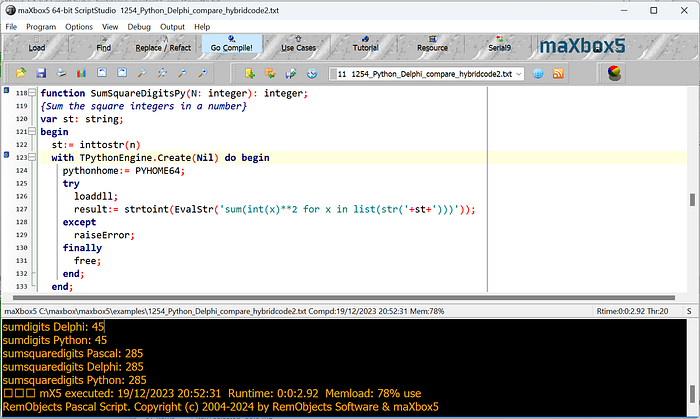This screenshot has height=419, width=700.
Task: Click the editor horizontal scrollbar
Action: point(344,298)
